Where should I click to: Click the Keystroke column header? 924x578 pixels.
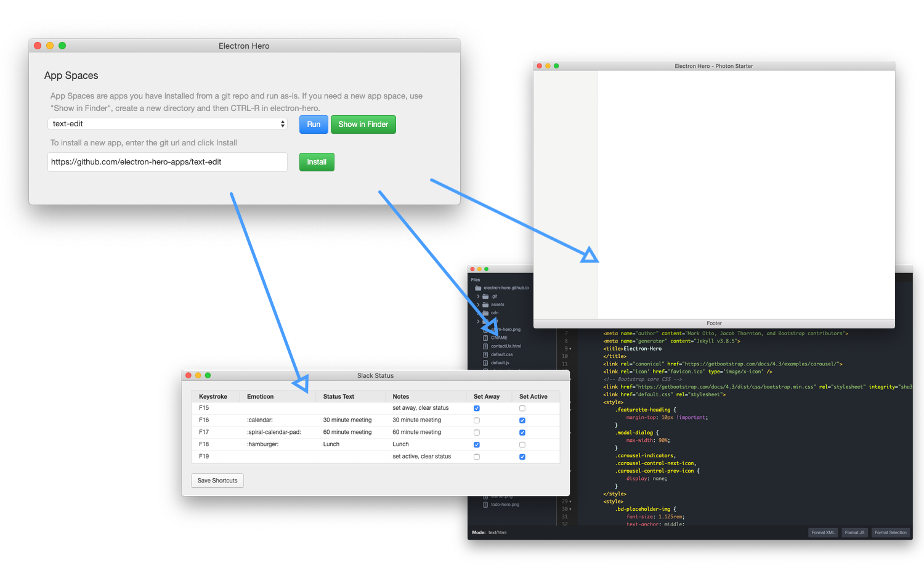tap(213, 397)
